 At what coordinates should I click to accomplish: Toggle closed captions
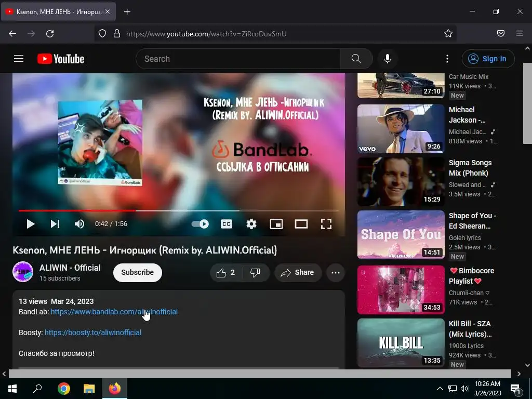(x=227, y=224)
